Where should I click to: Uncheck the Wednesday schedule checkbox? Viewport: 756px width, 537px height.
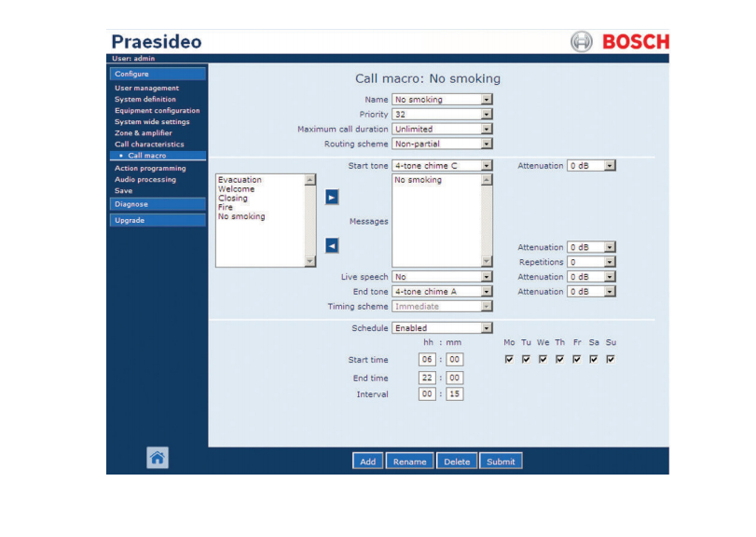(x=543, y=359)
